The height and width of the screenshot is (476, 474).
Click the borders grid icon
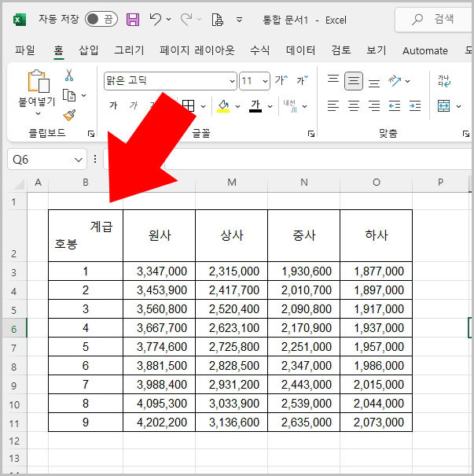pyautogui.click(x=189, y=105)
